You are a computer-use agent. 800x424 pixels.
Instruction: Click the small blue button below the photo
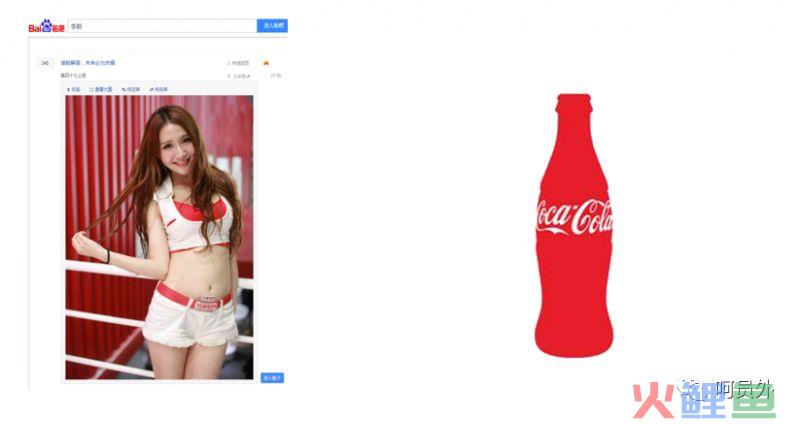(272, 378)
